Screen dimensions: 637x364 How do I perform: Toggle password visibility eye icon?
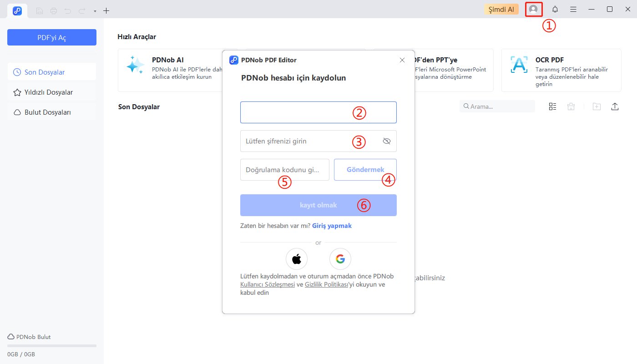[387, 141]
